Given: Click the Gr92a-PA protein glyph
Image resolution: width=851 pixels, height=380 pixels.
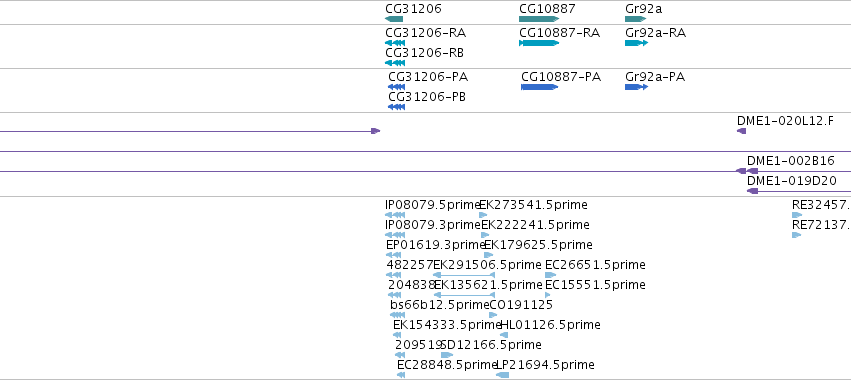Looking at the screenshot, I should 637,87.
